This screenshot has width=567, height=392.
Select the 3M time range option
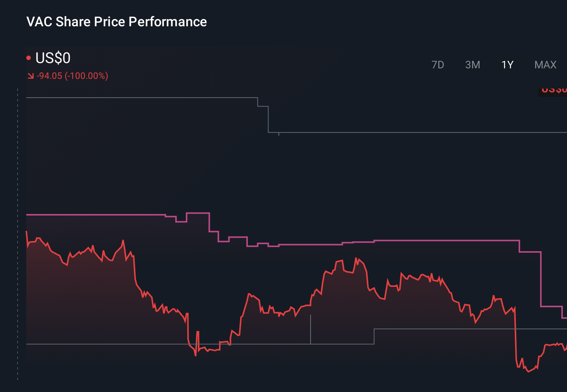[472, 65]
